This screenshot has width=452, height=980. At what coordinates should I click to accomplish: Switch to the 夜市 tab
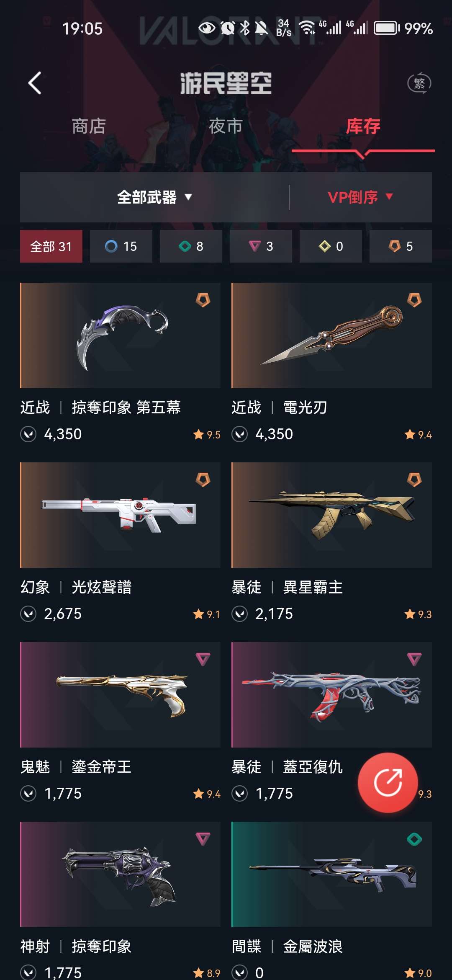point(226,126)
